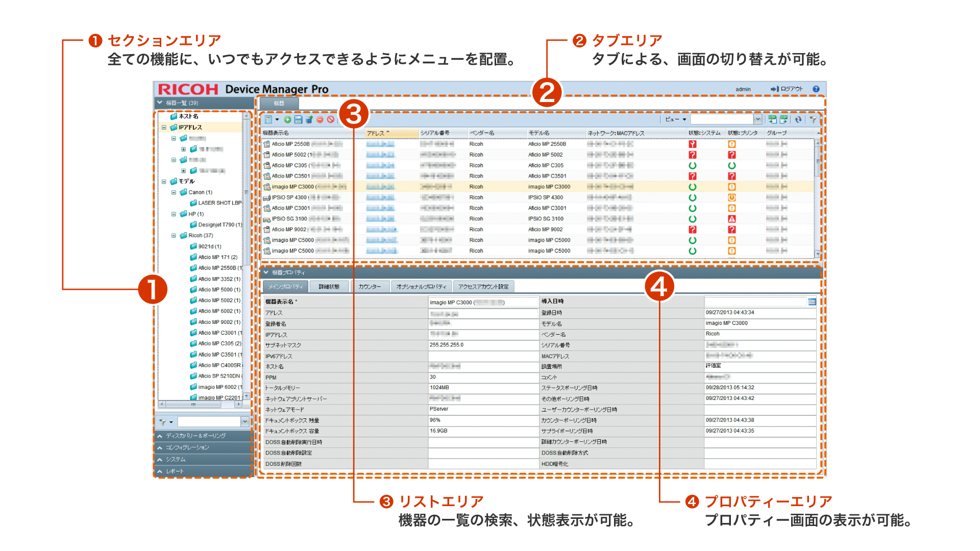Switch to the カウンター tab
This screenshot has width=980, height=551.
[x=371, y=286]
